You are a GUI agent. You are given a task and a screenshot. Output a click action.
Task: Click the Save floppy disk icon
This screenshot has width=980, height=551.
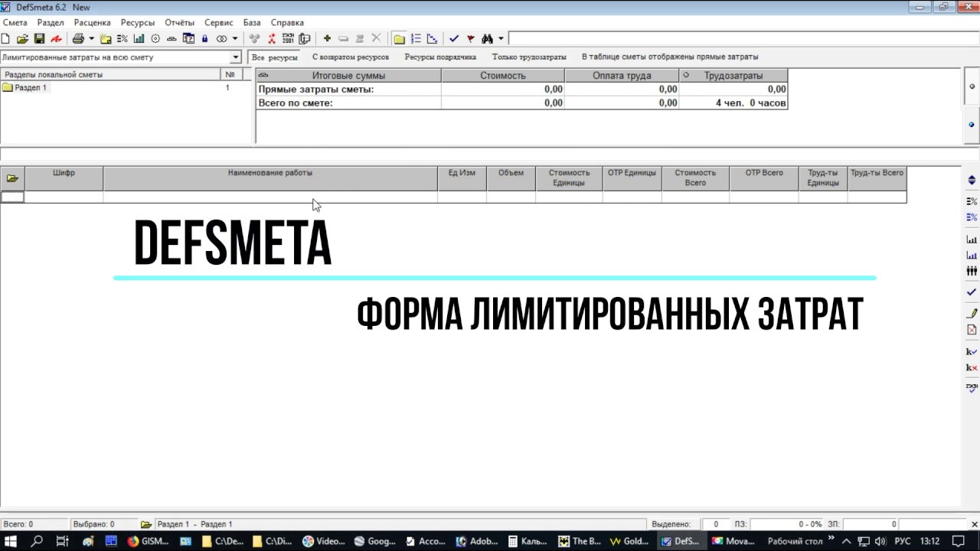[39, 38]
